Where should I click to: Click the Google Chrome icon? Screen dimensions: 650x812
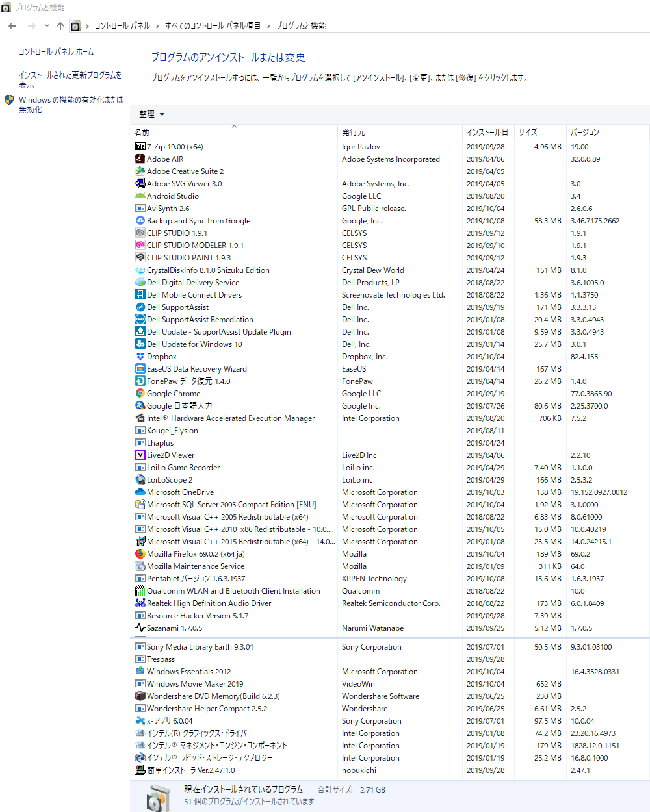140,394
